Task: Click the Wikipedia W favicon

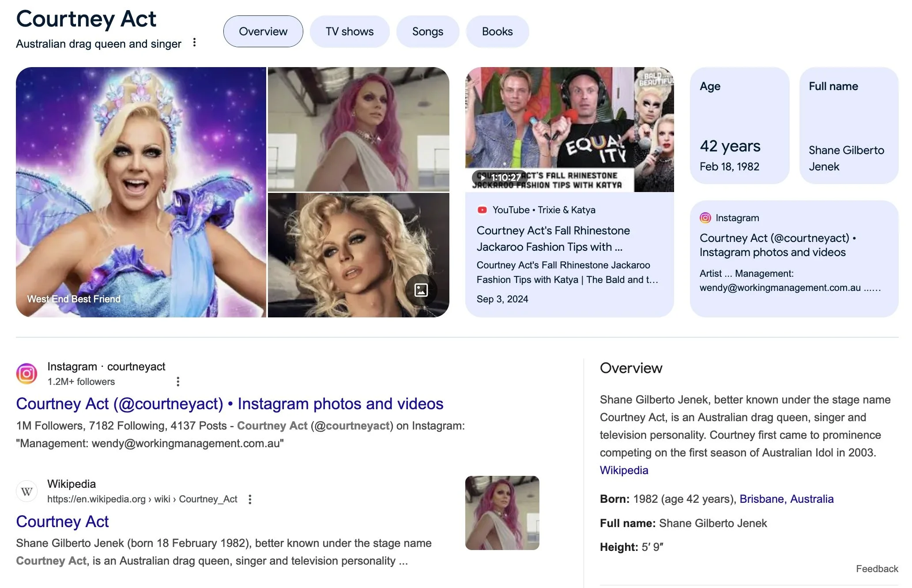Action: click(x=27, y=491)
